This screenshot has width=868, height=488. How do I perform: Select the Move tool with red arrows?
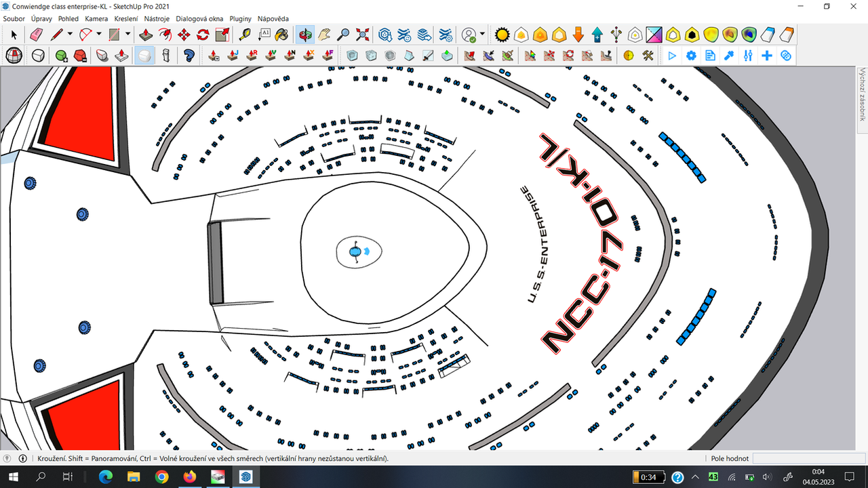tap(183, 35)
